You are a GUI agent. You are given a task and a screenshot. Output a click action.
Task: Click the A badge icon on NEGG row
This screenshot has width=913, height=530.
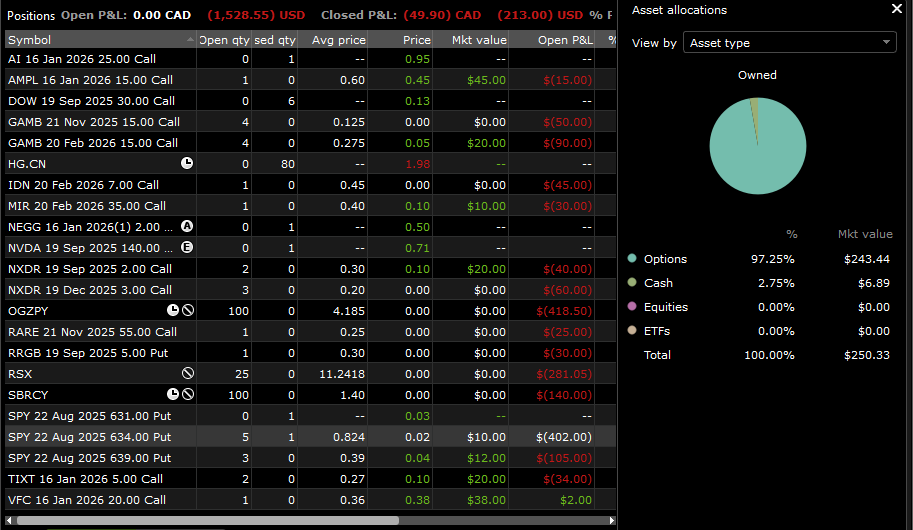[x=186, y=226]
